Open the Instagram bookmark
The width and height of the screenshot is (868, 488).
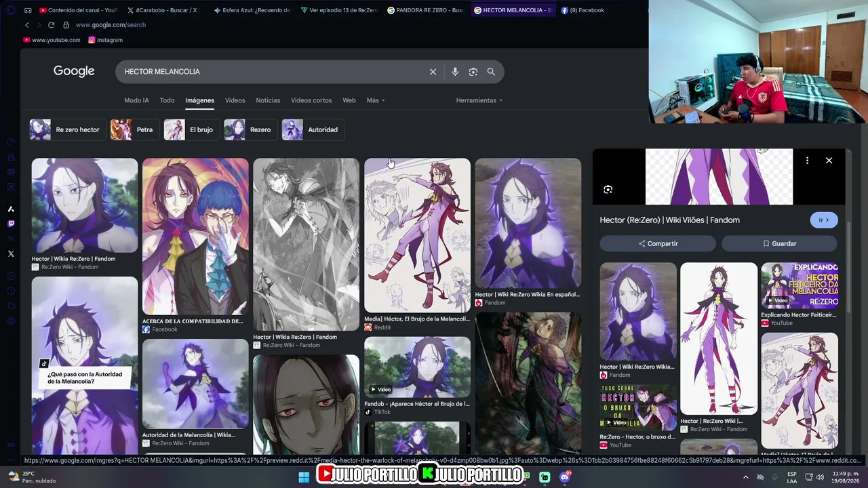click(x=105, y=40)
